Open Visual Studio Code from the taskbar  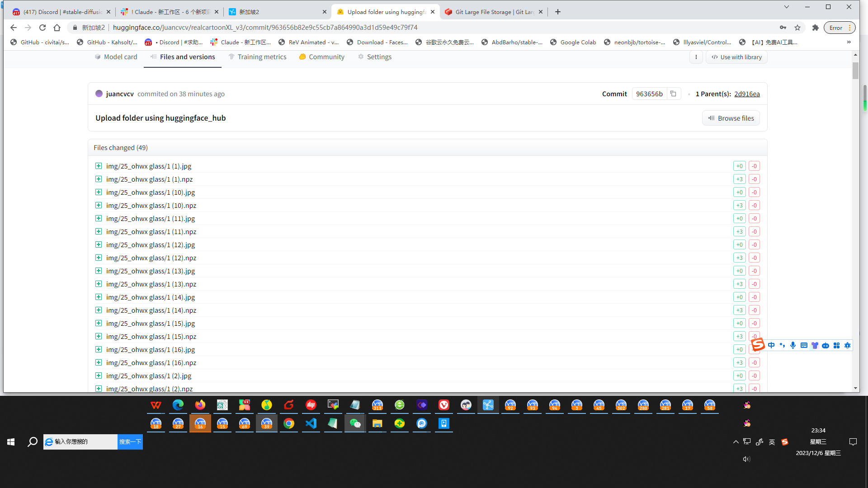point(311,423)
